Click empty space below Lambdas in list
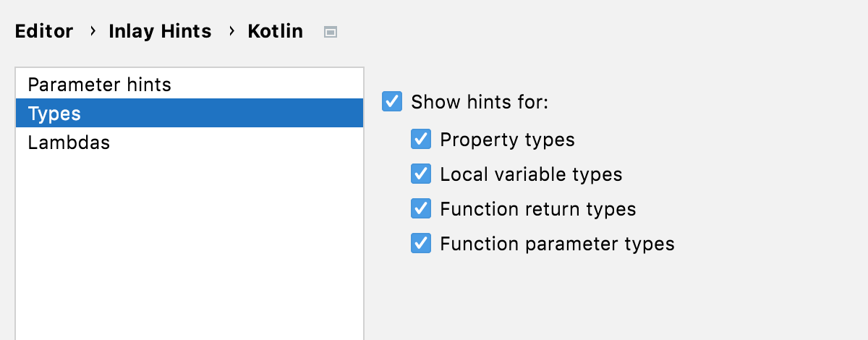This screenshot has width=868, height=340. click(x=188, y=246)
